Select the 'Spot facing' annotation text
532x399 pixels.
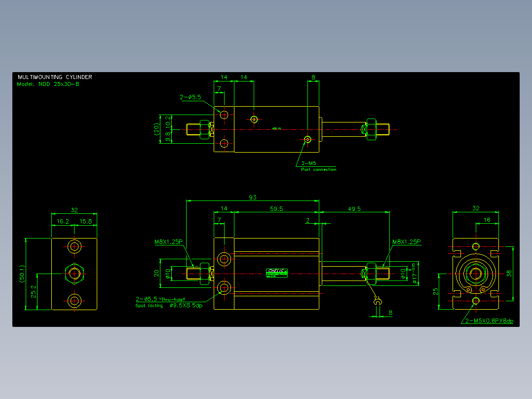coord(149,306)
